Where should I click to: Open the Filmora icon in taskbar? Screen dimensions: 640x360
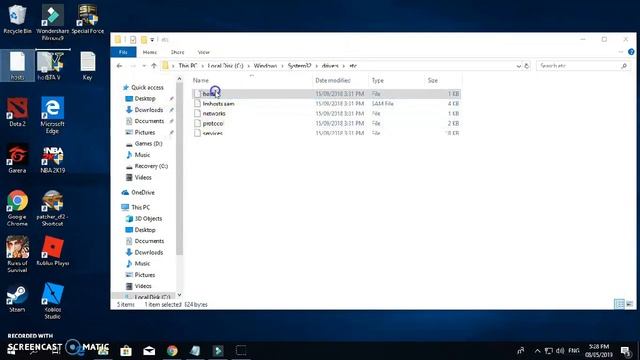[218, 351]
